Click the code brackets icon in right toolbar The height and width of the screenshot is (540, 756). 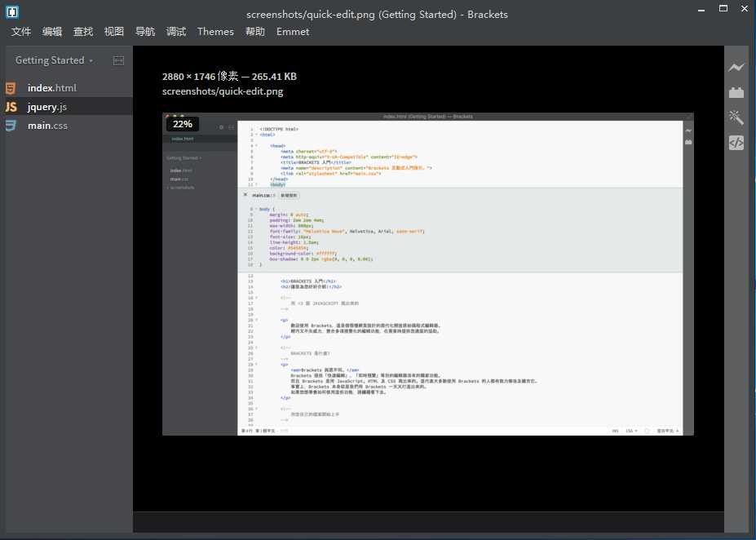tap(736, 143)
